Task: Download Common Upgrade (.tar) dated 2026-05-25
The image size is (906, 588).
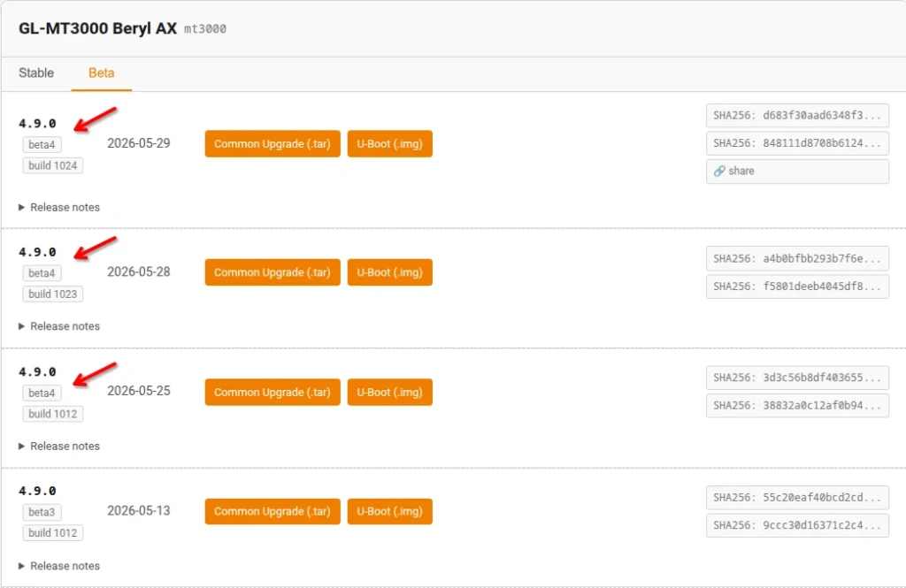Action: [273, 393]
